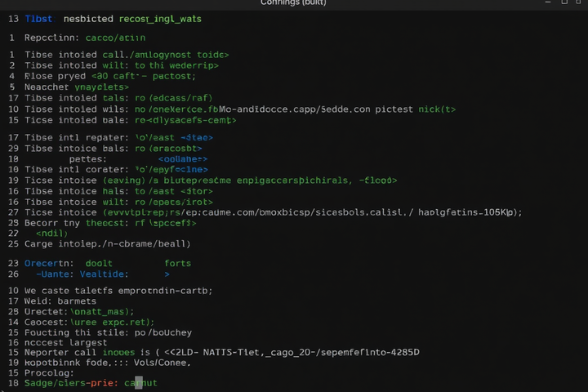Click the 'po /boUchey' path text
Screen dimensions: 588x392
(x=163, y=332)
